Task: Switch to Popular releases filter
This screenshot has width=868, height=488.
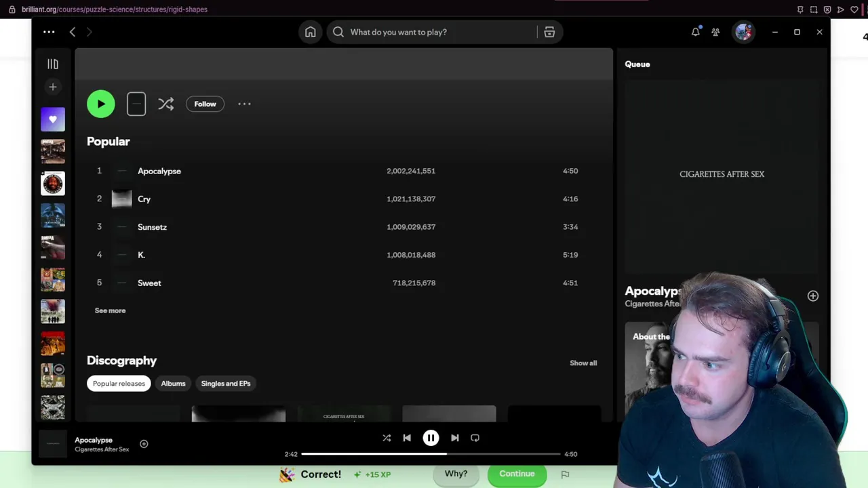Action: pos(119,384)
